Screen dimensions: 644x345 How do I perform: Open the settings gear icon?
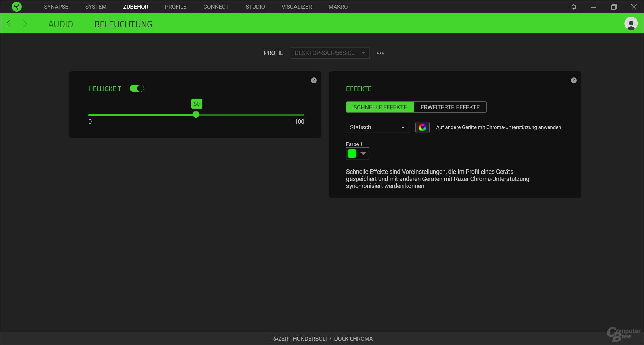574,7
